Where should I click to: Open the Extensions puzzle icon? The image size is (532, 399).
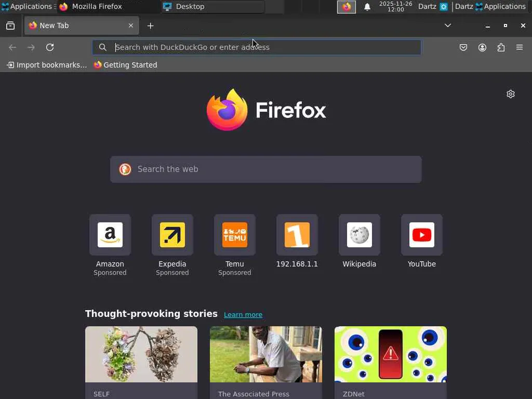(501, 47)
